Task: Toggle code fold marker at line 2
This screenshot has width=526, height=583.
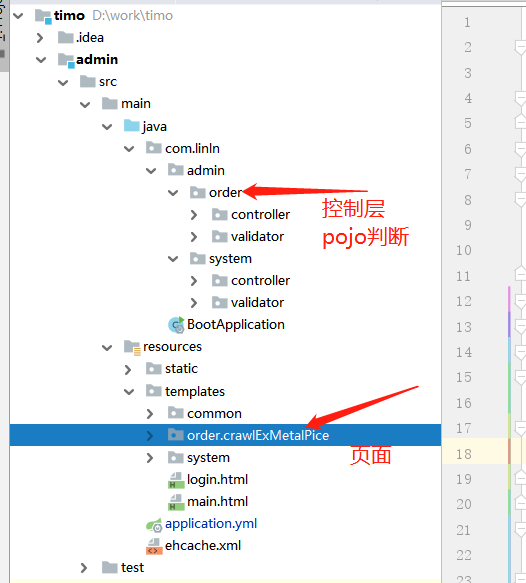Action: point(520,48)
